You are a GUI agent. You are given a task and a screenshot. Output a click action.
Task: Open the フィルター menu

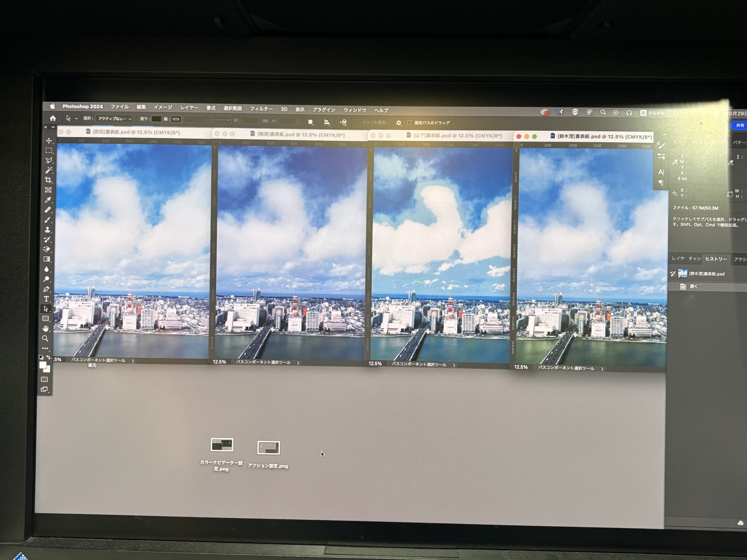click(261, 109)
